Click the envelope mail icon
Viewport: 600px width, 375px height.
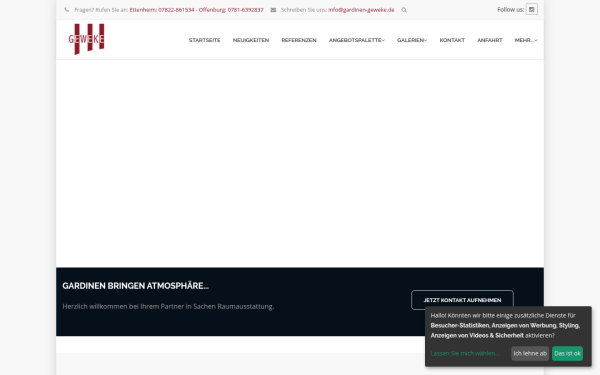point(273,10)
